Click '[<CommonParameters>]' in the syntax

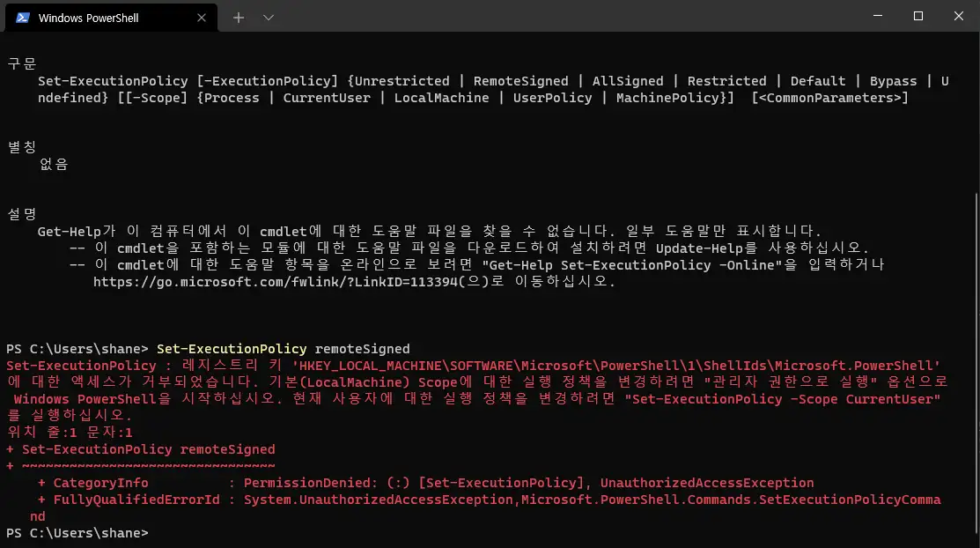click(830, 98)
